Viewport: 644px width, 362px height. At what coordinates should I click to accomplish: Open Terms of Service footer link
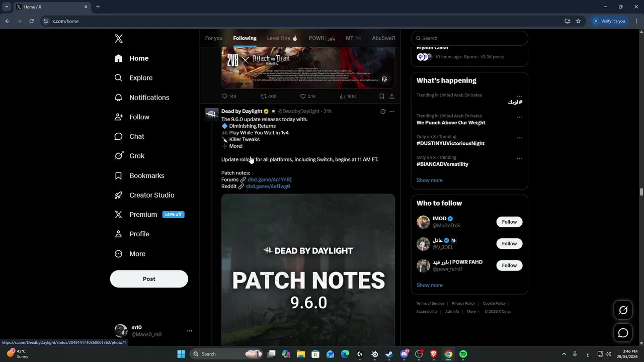[430, 304]
